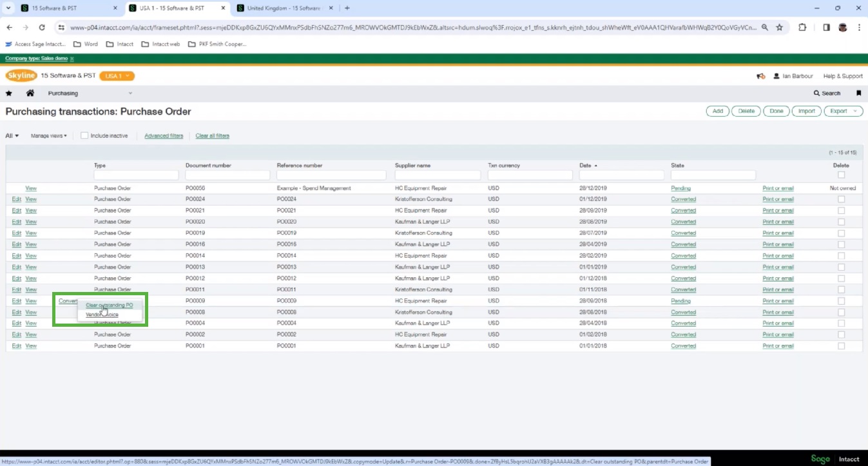Check the delete box for PO0024
The height and width of the screenshot is (466, 868).
pos(841,199)
